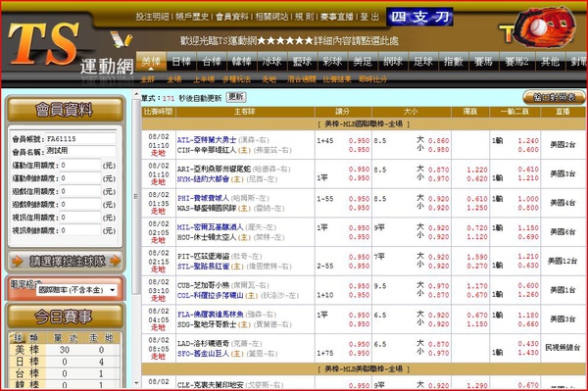The width and height of the screenshot is (588, 391).
Task: Click the 美棒 row in today's events table
Action: pyautogui.click(x=65, y=350)
